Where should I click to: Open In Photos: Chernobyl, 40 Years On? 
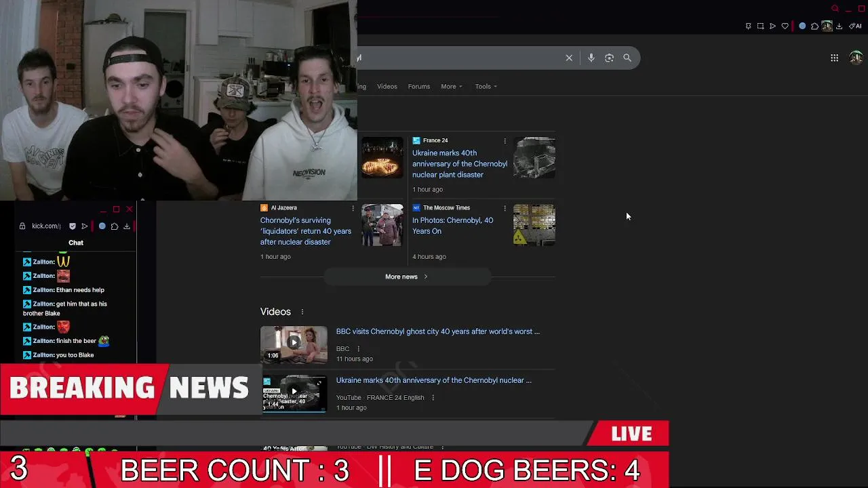tap(453, 226)
